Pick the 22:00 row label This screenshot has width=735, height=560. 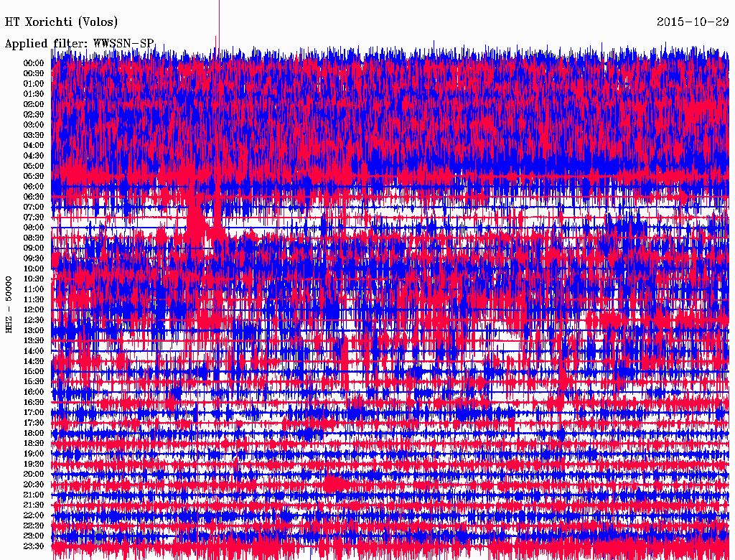click(x=34, y=515)
